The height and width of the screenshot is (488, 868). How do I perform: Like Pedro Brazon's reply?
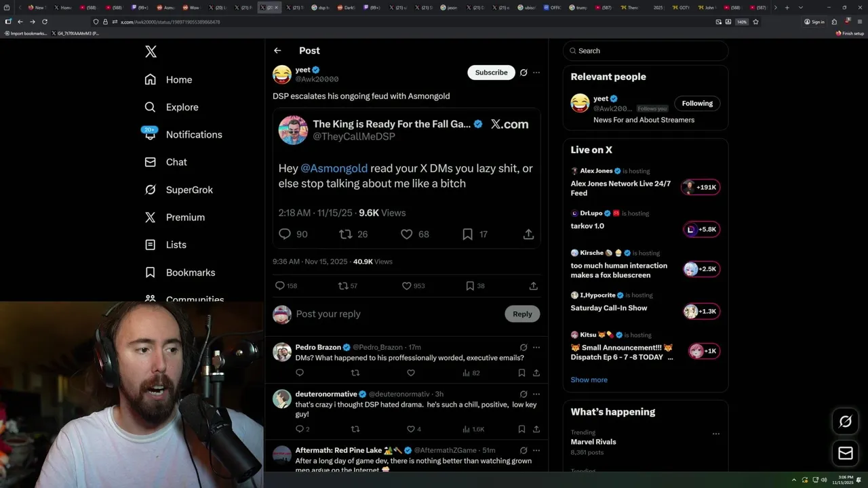(410, 373)
